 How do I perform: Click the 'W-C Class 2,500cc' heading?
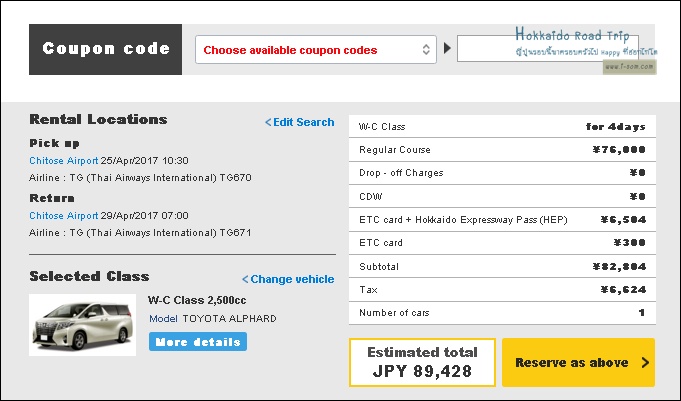197,300
